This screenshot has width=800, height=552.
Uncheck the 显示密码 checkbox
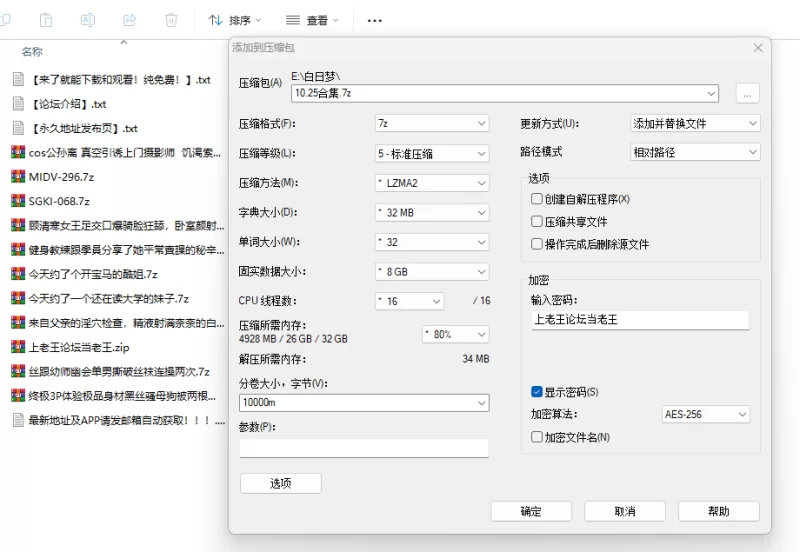point(537,392)
